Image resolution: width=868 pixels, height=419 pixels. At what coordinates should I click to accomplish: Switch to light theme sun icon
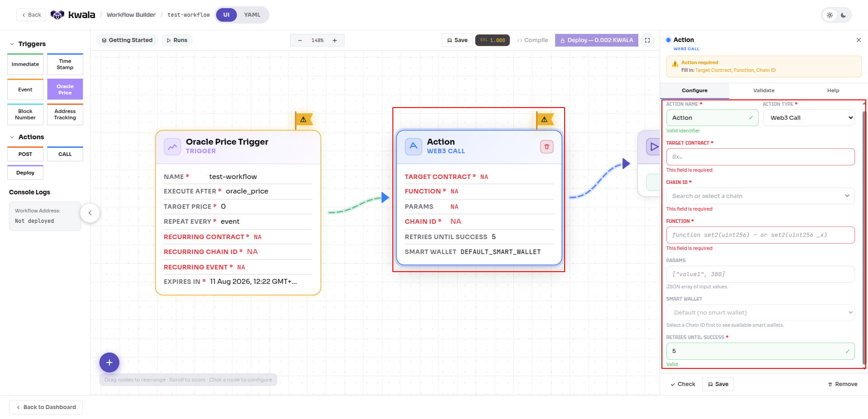pyautogui.click(x=830, y=15)
